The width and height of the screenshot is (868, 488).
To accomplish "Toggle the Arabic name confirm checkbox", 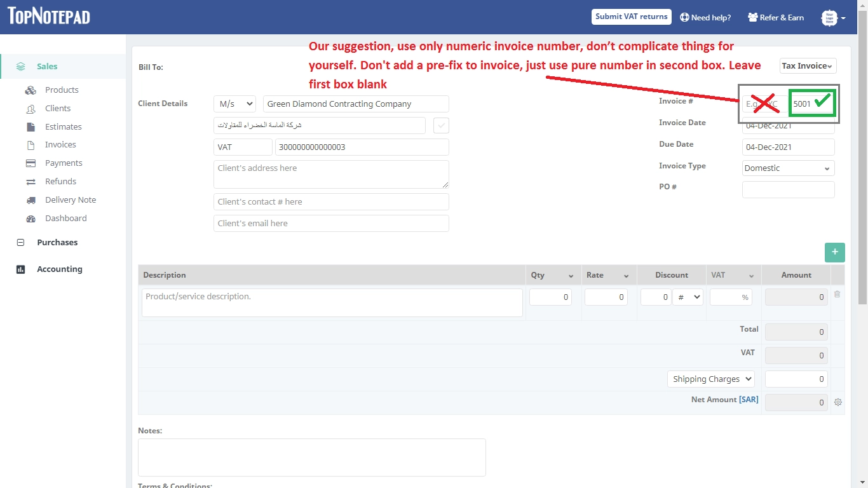I will [441, 125].
